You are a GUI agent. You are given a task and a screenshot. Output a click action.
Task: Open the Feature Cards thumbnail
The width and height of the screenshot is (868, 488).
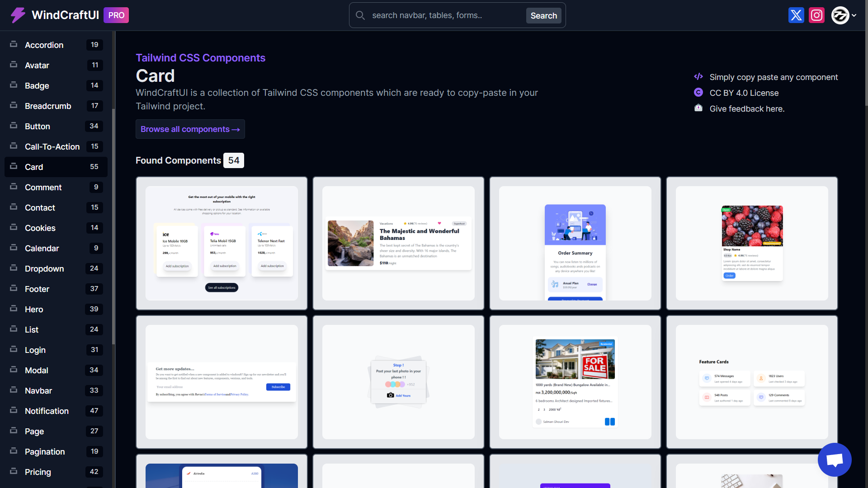pyautogui.click(x=752, y=382)
